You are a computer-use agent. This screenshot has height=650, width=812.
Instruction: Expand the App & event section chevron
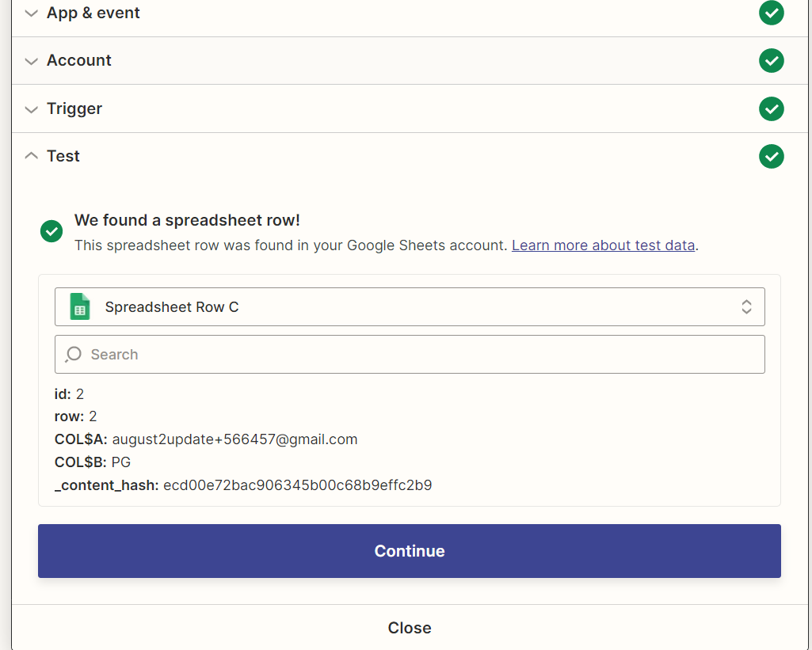pyautogui.click(x=31, y=13)
